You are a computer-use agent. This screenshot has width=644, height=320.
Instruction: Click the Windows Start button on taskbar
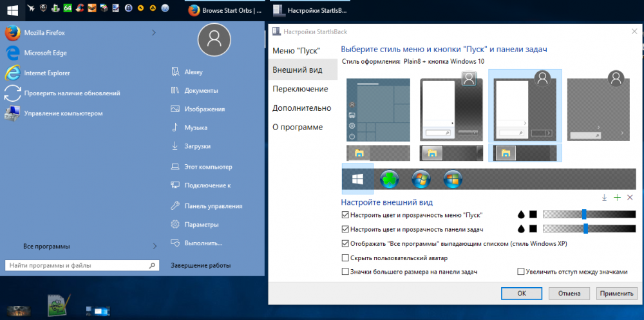(x=12, y=10)
